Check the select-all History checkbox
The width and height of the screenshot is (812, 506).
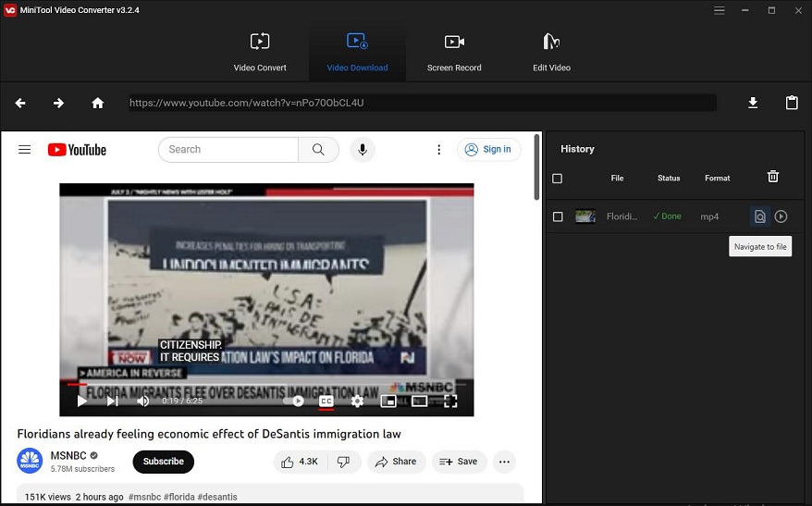click(x=558, y=179)
